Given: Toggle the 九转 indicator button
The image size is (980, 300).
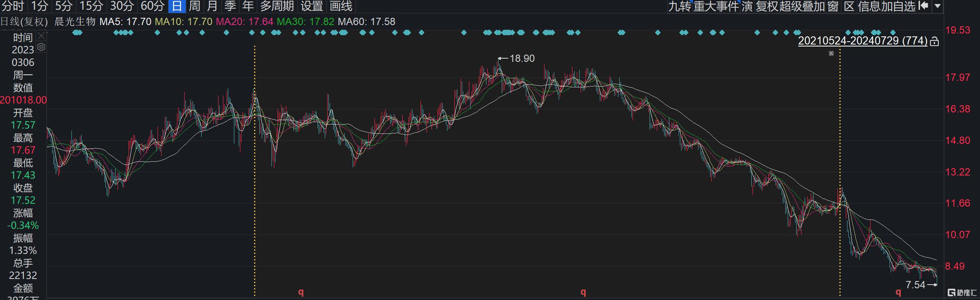Looking at the screenshot, I should pyautogui.click(x=679, y=6).
